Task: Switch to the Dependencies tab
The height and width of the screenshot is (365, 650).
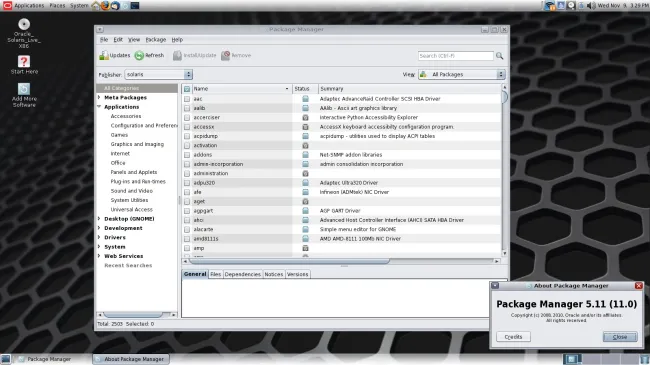Action: [x=243, y=274]
